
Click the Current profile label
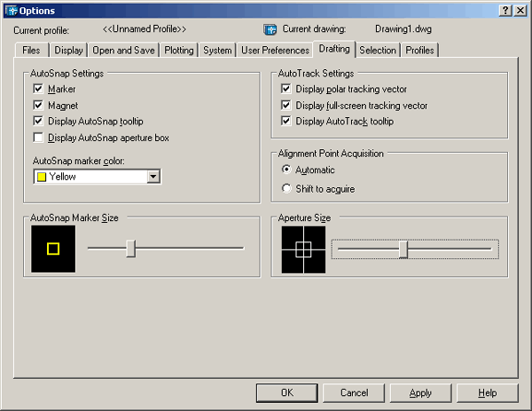point(42,30)
